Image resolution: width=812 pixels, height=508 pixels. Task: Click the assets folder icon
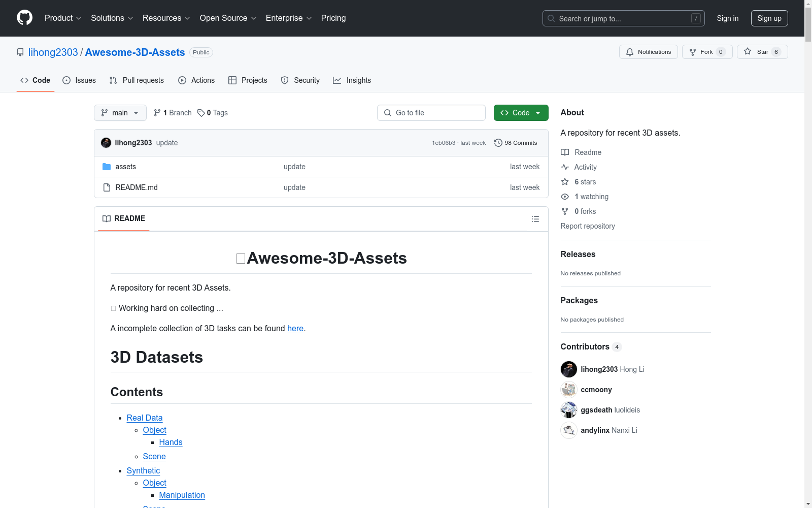(107, 167)
